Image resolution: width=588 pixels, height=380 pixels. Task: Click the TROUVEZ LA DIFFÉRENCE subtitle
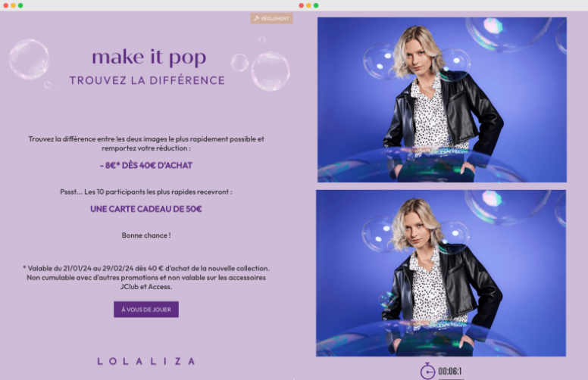(x=147, y=80)
